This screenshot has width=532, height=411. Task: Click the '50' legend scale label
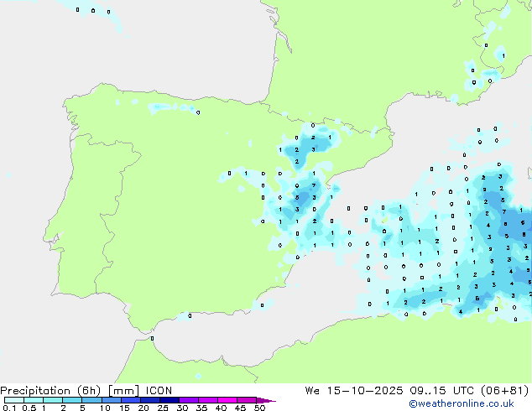pos(259,408)
